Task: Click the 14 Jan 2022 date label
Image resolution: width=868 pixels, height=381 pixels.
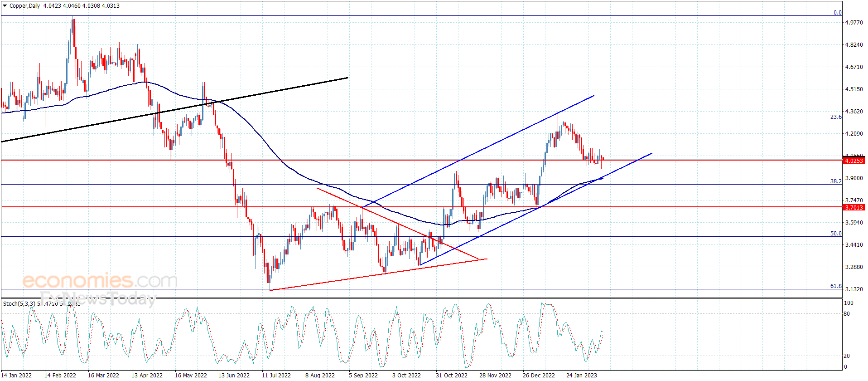Action: (x=16, y=375)
